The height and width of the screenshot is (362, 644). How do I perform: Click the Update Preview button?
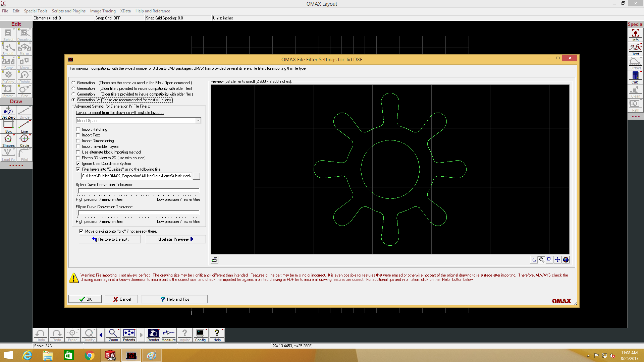pyautogui.click(x=176, y=239)
